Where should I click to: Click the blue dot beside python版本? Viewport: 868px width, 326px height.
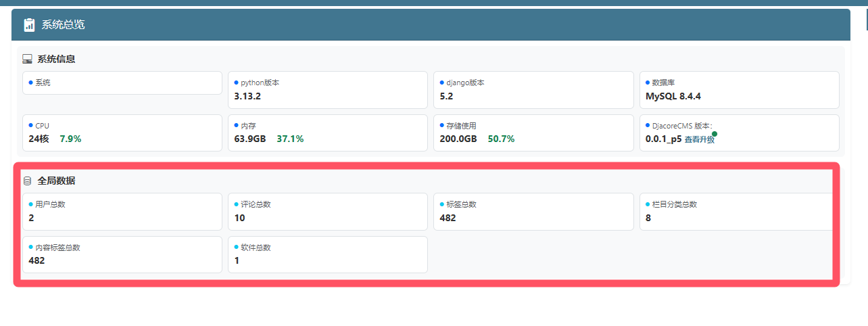236,82
